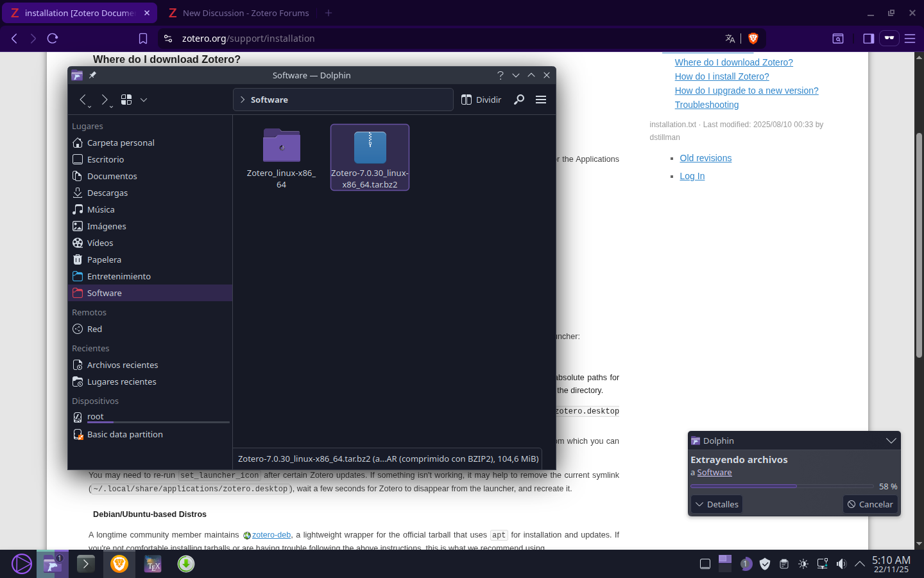This screenshot has height=578, width=924.
Task: Click extraction progress bar
Action: click(782, 486)
